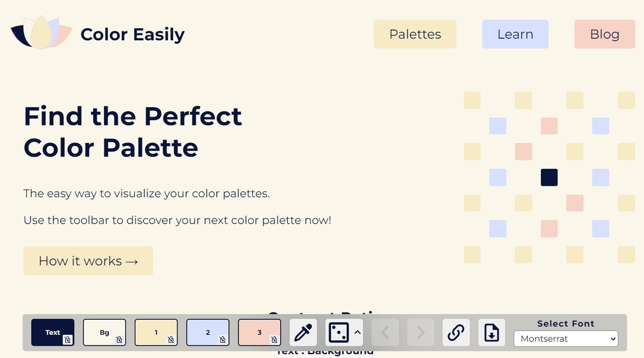The height and width of the screenshot is (358, 644).
Task: Toggle the lock on the Bg color
Action: pyautogui.click(x=119, y=340)
